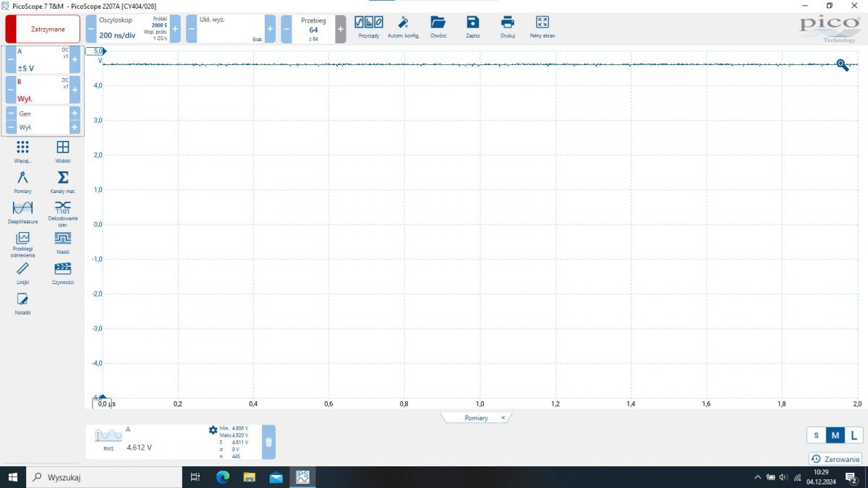Open the Mail app from the taskbar
The width and height of the screenshot is (868, 488).
click(x=276, y=477)
